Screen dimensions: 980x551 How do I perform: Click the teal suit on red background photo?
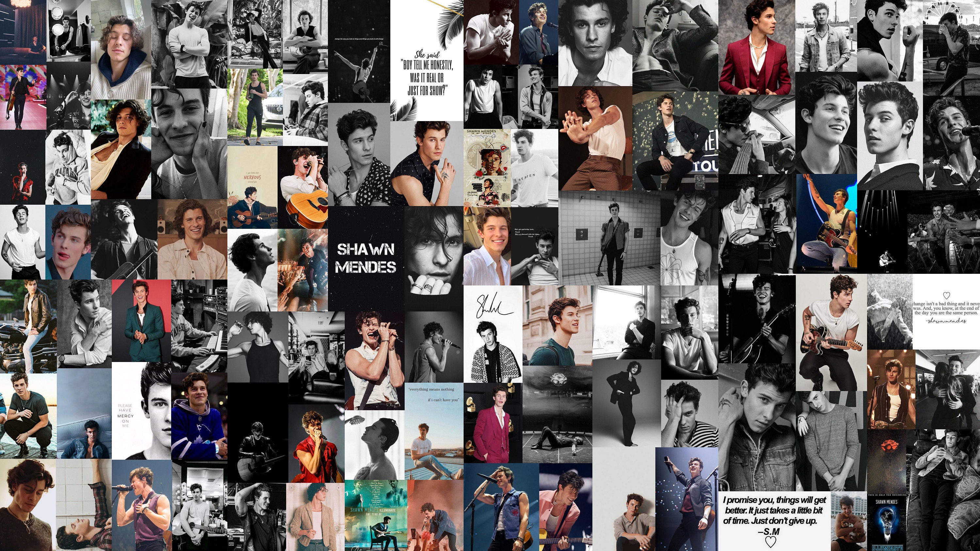click(141, 321)
